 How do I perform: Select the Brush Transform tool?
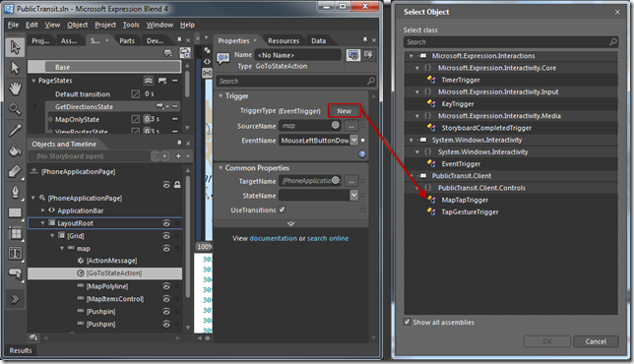pos(15,171)
